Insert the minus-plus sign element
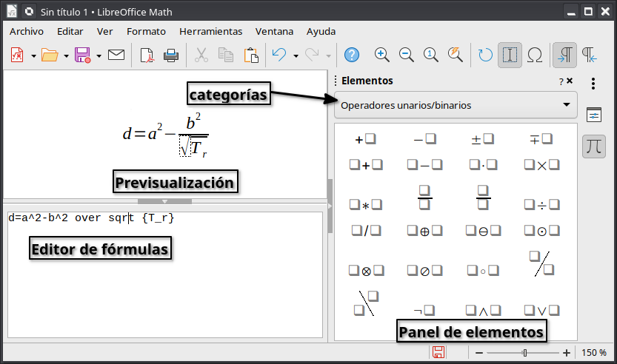This screenshot has height=364, width=617. [541, 139]
